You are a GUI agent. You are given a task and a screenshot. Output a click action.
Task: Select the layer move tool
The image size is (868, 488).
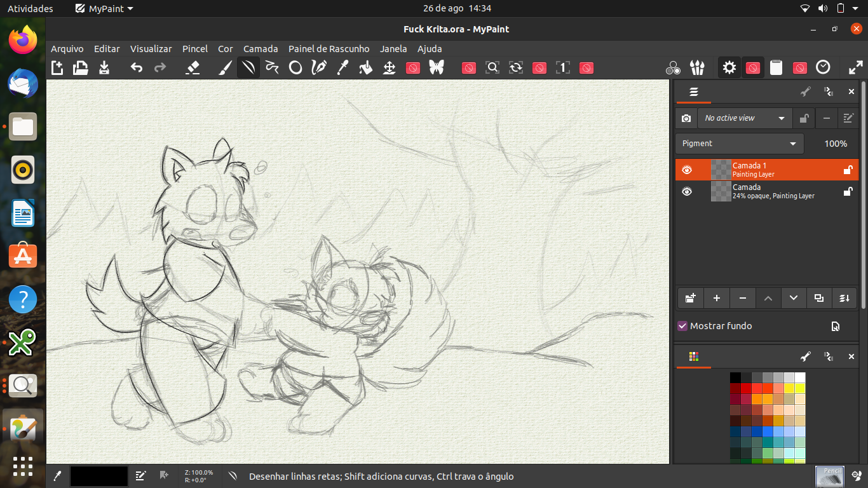(390, 67)
